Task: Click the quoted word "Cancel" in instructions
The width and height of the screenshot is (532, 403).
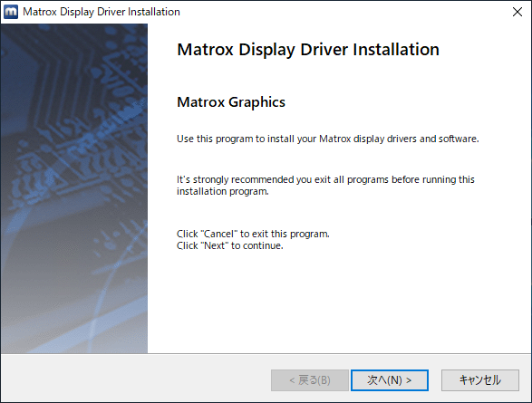Action: pyautogui.click(x=218, y=234)
